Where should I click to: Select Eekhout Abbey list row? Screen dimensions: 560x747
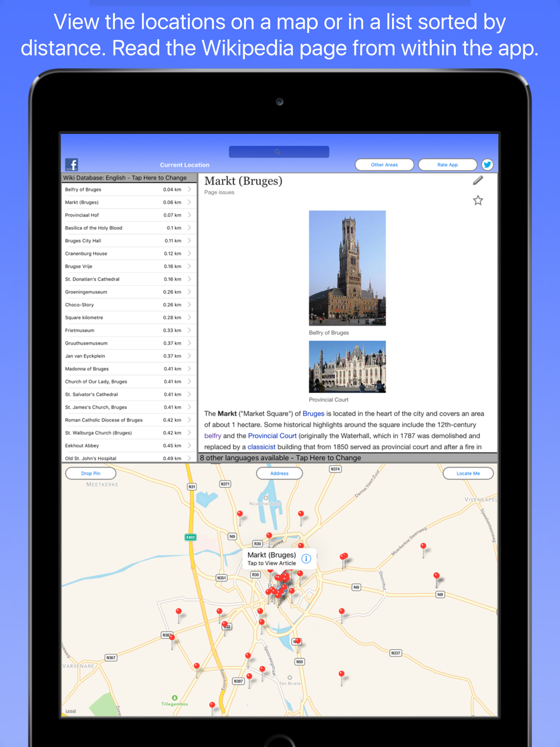click(129, 446)
